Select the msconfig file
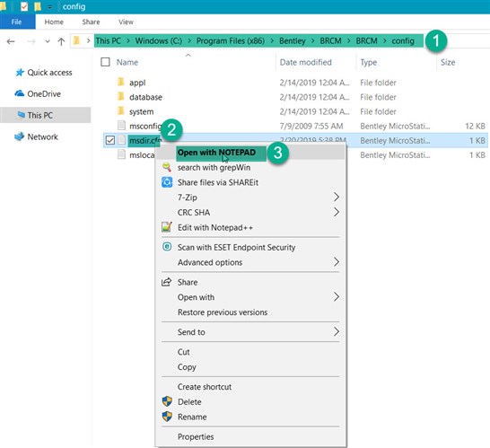This screenshot has height=448, width=490. [145, 126]
